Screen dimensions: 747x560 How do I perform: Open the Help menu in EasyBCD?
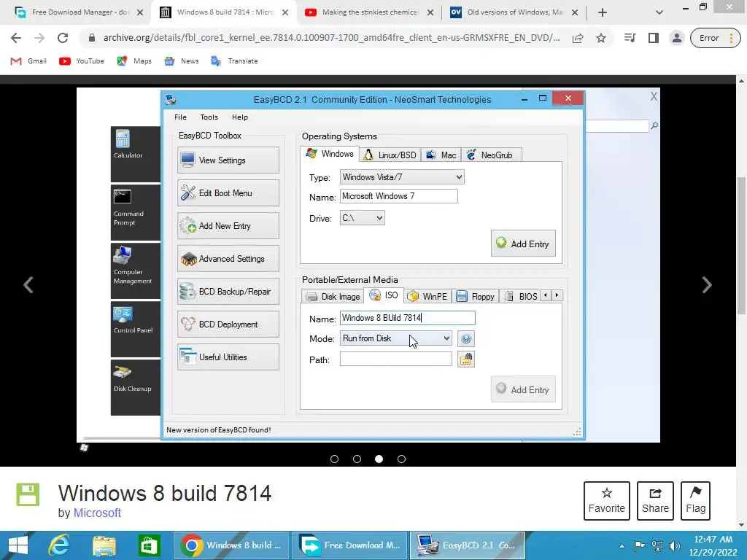pos(239,117)
